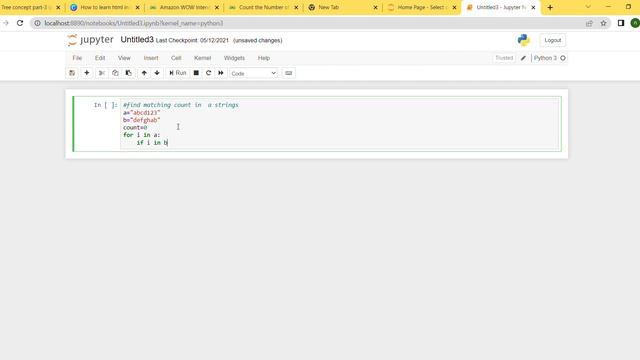Image resolution: width=640 pixels, height=360 pixels.
Task: Open the View menu
Action: tap(124, 58)
